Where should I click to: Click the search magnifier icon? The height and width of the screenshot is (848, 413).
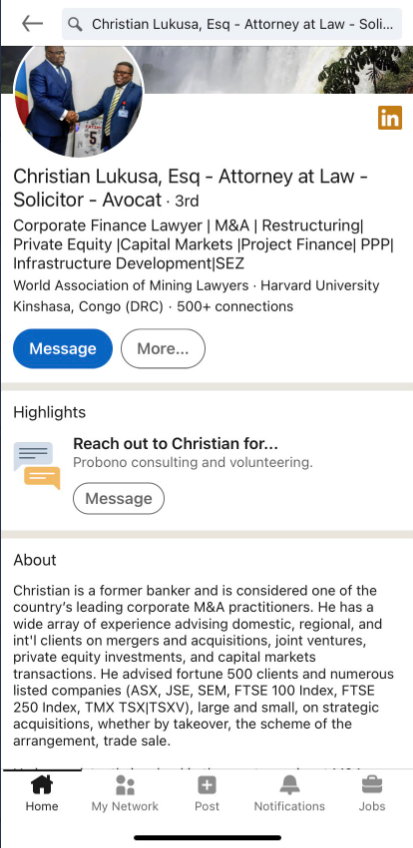76,24
